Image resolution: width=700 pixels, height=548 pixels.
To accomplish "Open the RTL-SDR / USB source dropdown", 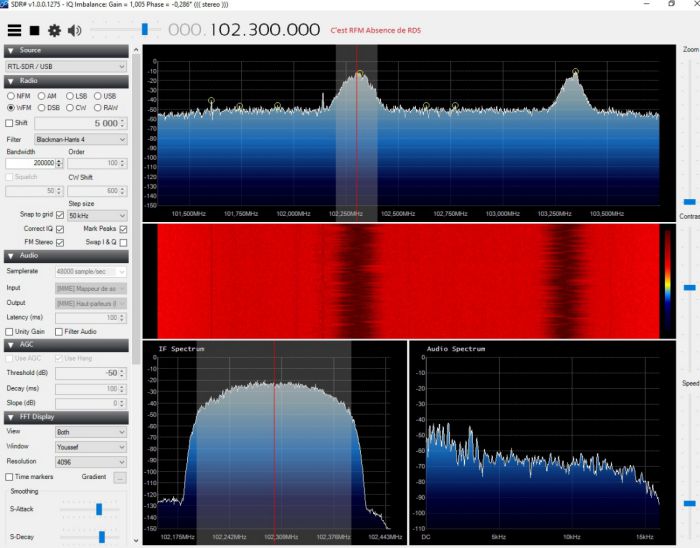I will [66, 66].
